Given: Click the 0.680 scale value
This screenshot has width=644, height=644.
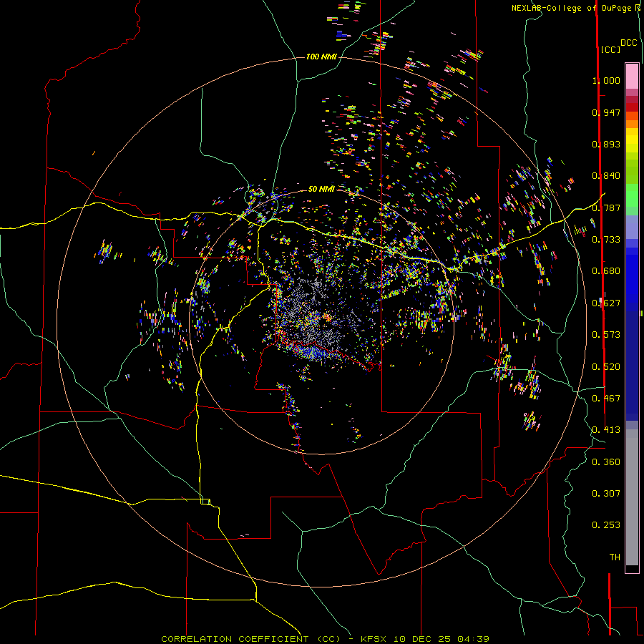Looking at the screenshot, I should tap(606, 271).
